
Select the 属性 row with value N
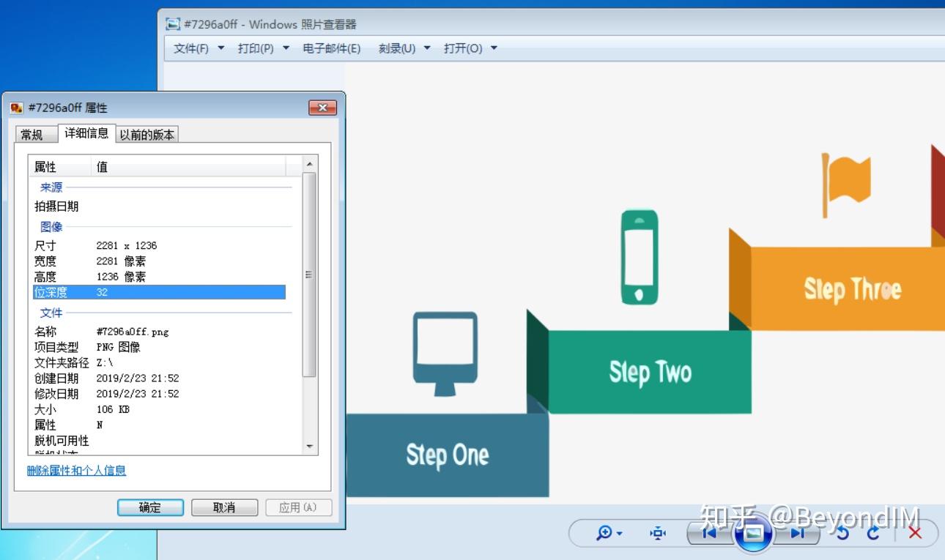[x=159, y=425]
